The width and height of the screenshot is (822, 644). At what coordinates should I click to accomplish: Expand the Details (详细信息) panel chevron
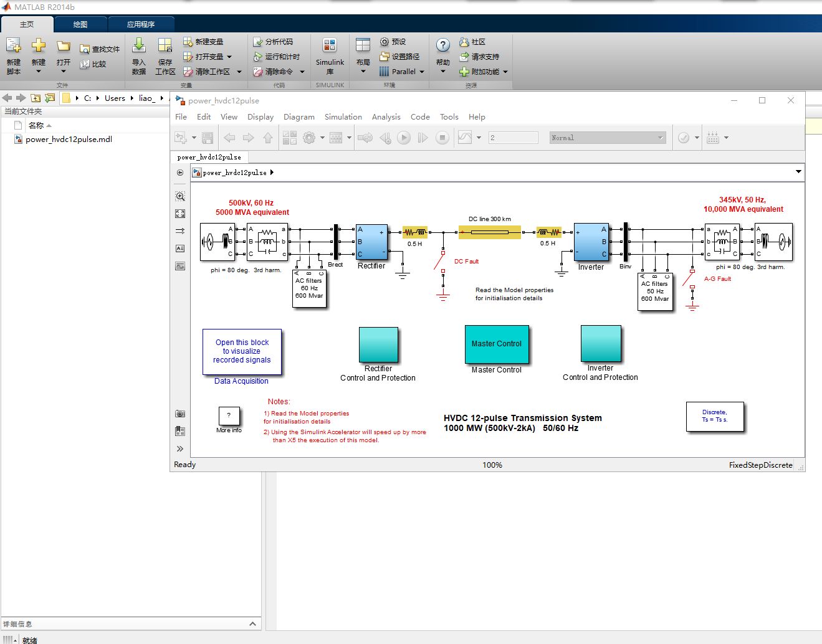point(252,623)
